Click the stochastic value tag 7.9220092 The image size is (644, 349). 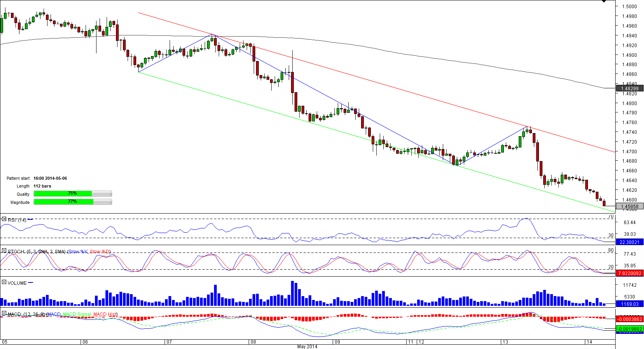pyautogui.click(x=630, y=274)
